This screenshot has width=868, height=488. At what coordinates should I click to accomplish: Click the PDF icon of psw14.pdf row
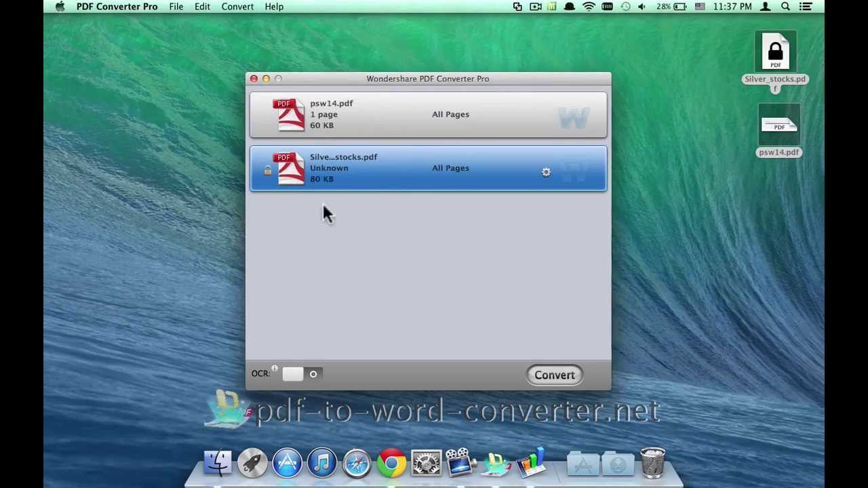[290, 114]
